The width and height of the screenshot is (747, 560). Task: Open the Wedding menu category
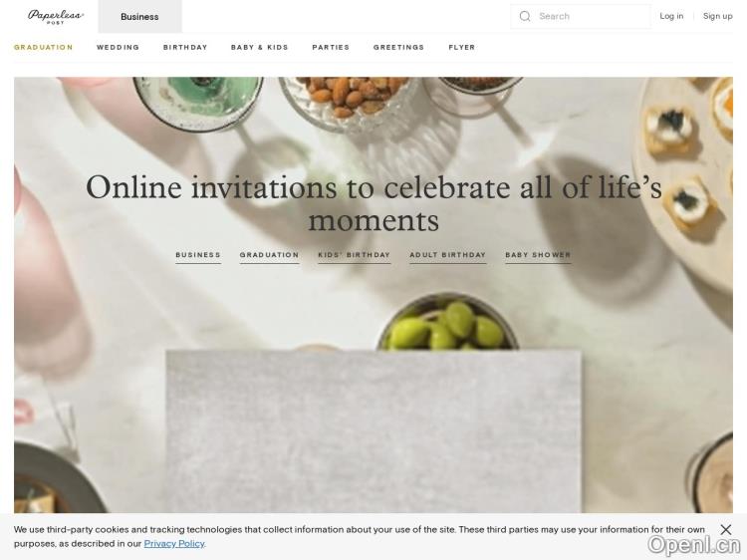pyautogui.click(x=118, y=47)
